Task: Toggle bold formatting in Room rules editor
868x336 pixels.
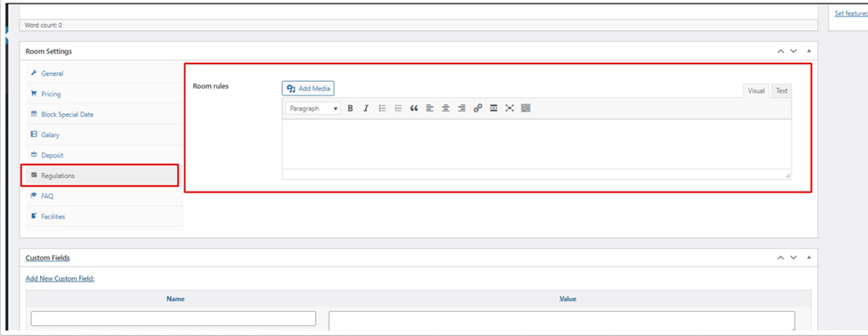Action: tap(350, 109)
